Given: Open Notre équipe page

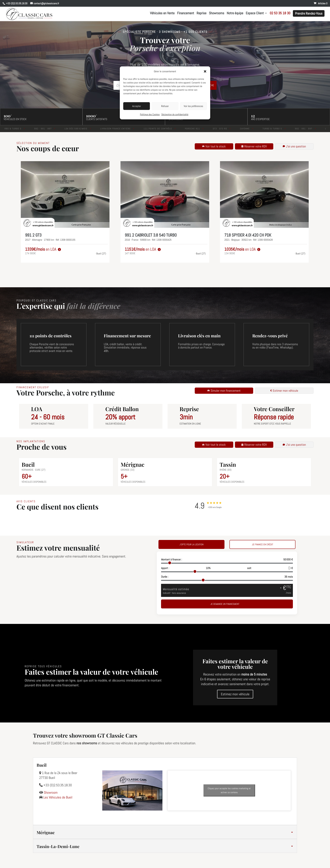Looking at the screenshot, I should coord(235,13).
